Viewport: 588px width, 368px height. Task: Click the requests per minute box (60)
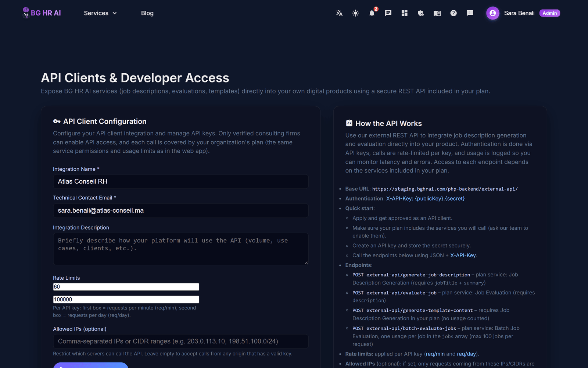[x=126, y=287]
